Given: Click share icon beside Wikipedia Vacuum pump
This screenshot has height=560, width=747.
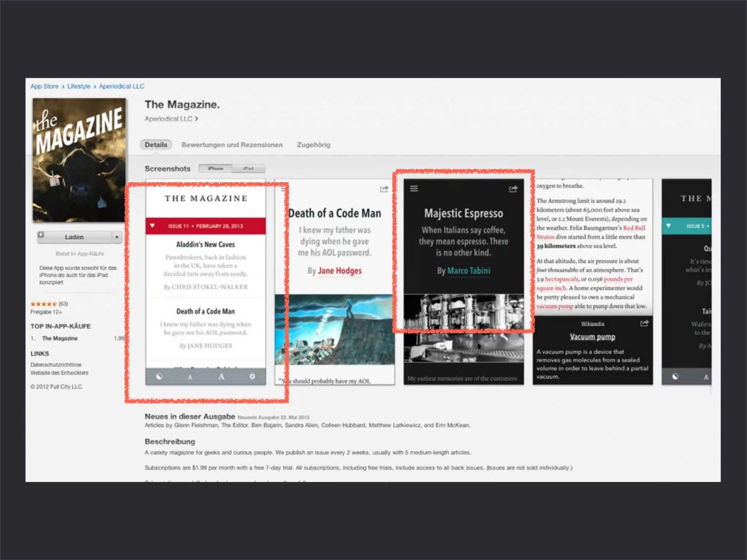Looking at the screenshot, I should pyautogui.click(x=644, y=323).
